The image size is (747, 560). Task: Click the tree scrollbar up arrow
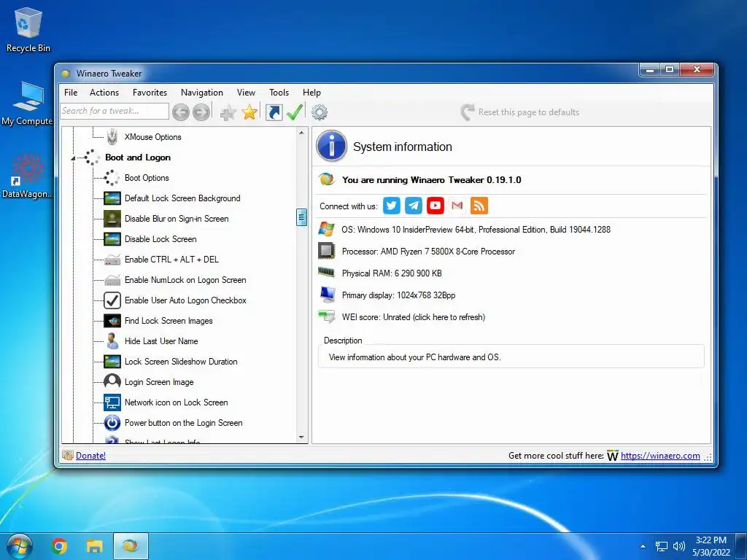(301, 133)
